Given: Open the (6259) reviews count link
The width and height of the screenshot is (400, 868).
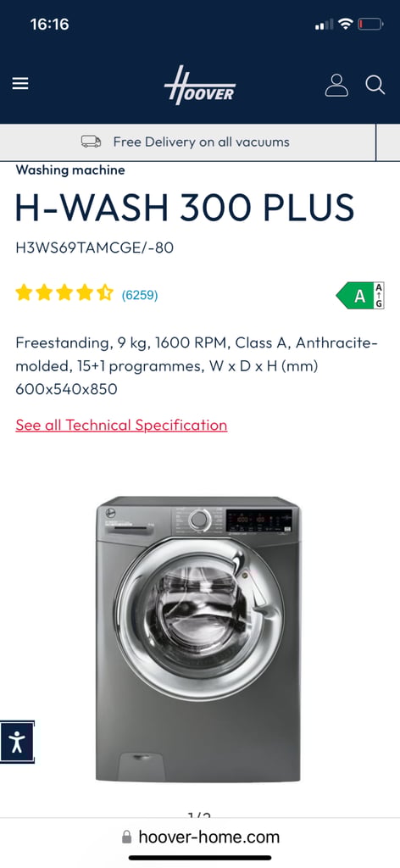Looking at the screenshot, I should point(140,296).
